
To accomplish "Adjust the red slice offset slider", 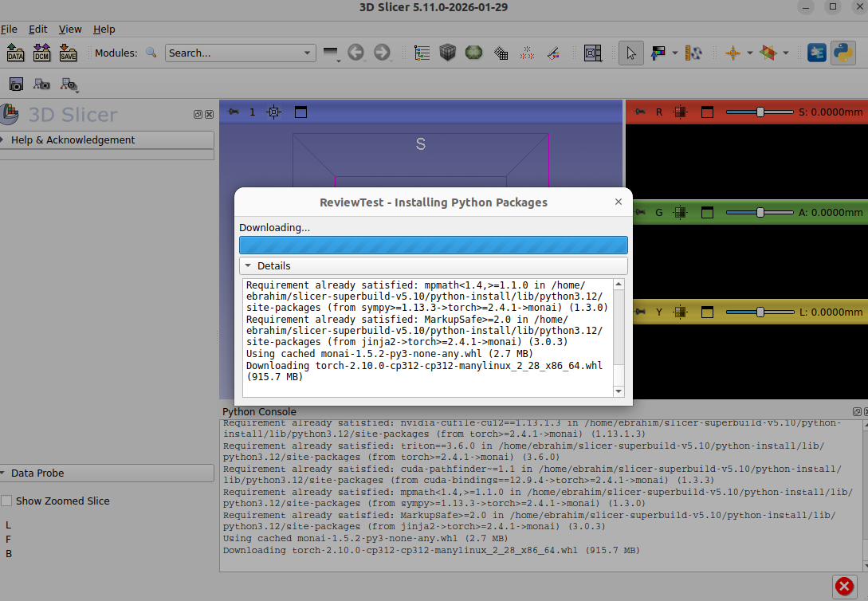I will point(760,112).
